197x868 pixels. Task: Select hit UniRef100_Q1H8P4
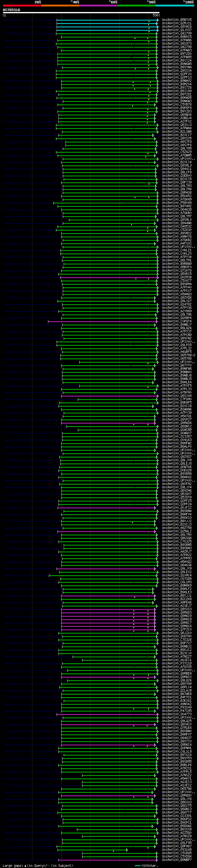click(177, 318)
